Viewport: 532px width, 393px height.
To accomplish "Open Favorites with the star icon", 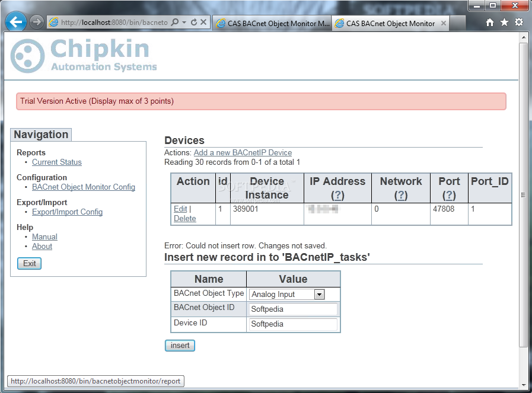I will point(504,23).
